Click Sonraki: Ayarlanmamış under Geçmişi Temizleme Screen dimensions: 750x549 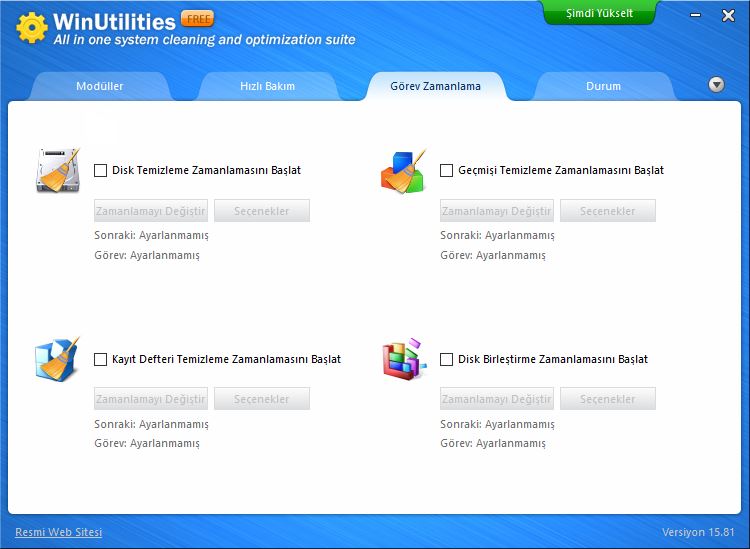497,235
